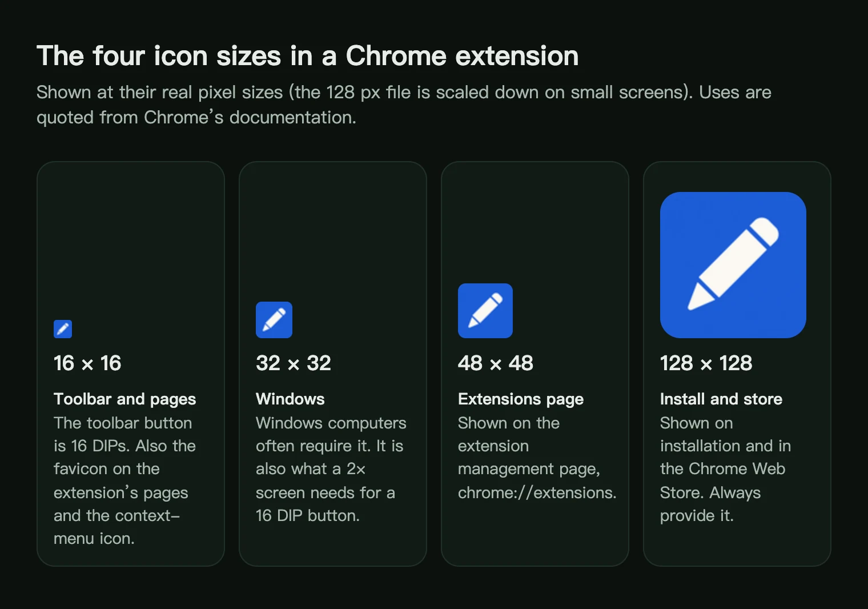Click the '32 × 32' size label
This screenshot has width=868, height=609.
click(294, 363)
